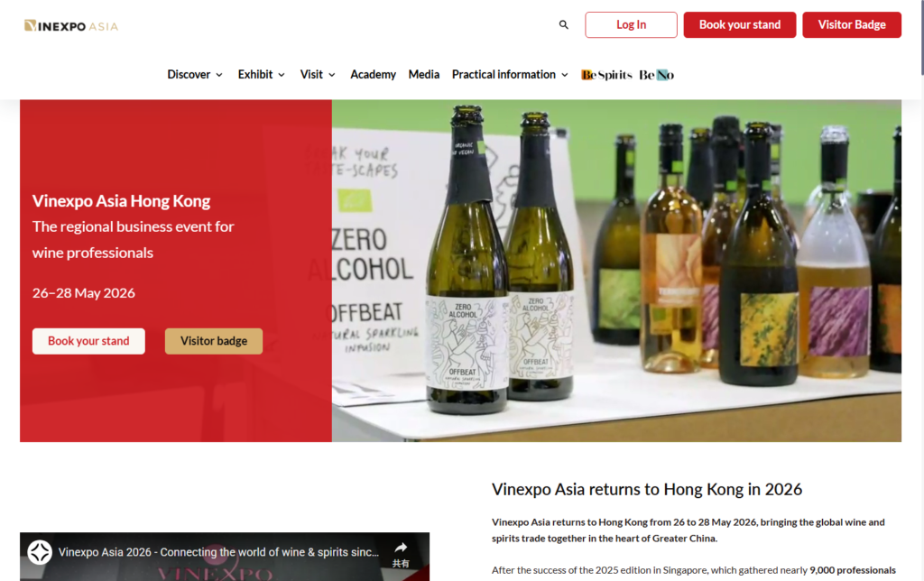Screen dimensions: 924x581
Task: Click the Log In button
Action: (631, 24)
